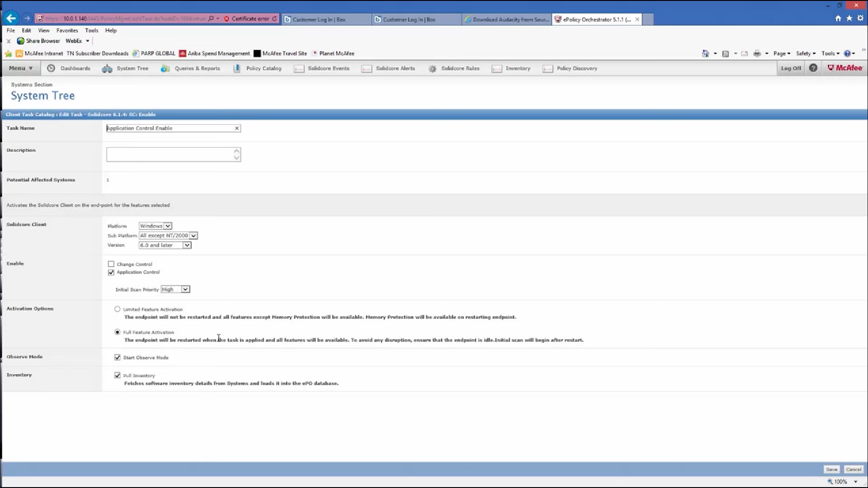Select Limited Feature Activation radio button
Image resolution: width=868 pixels, height=488 pixels.
[118, 309]
